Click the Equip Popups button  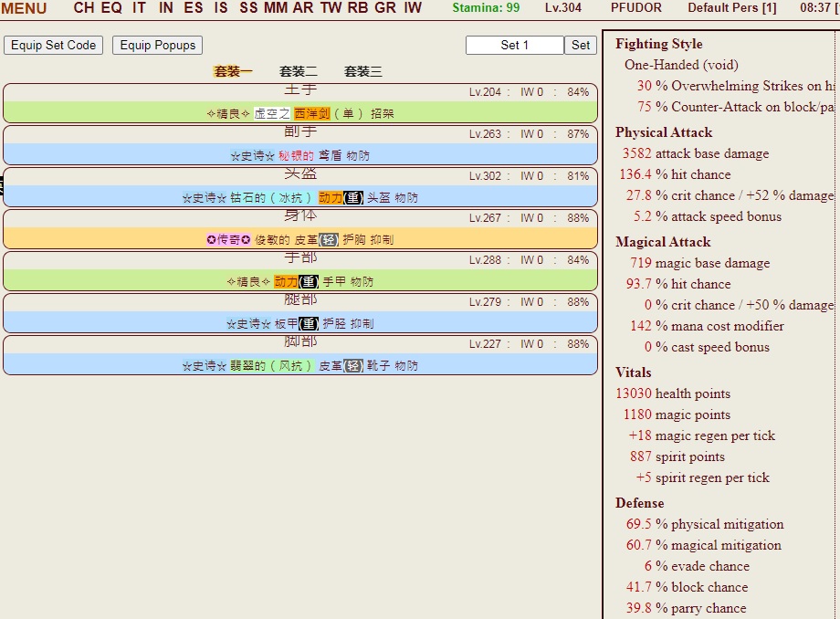[x=158, y=45]
